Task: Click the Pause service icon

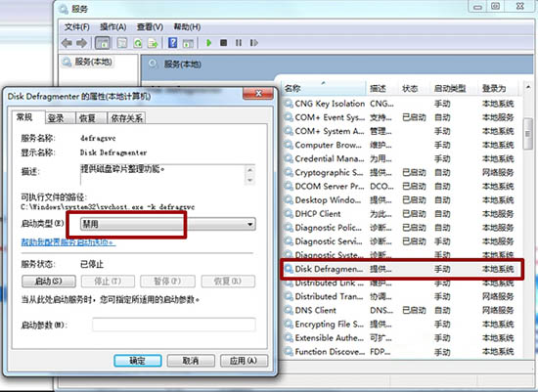Action: pos(239,43)
